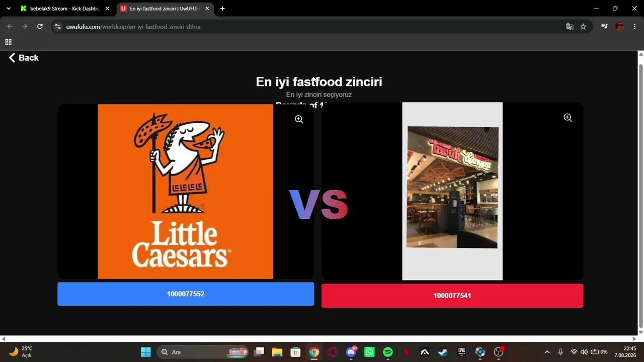Go back with the Back chevron link

click(x=24, y=58)
